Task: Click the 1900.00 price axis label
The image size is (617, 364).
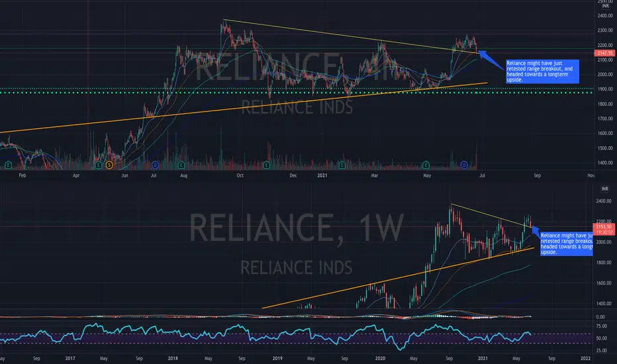Action: pyautogui.click(x=605, y=89)
